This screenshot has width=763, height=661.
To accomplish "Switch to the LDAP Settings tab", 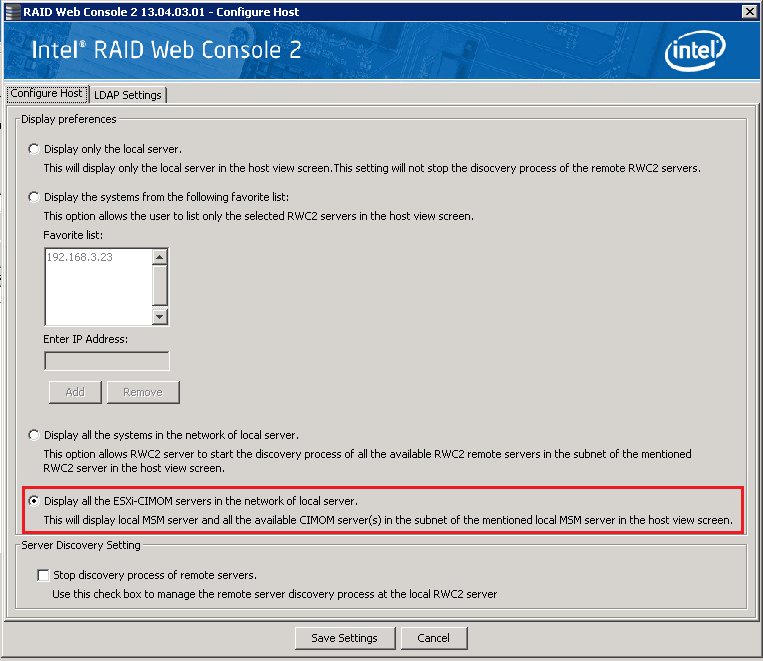I will click(x=128, y=95).
